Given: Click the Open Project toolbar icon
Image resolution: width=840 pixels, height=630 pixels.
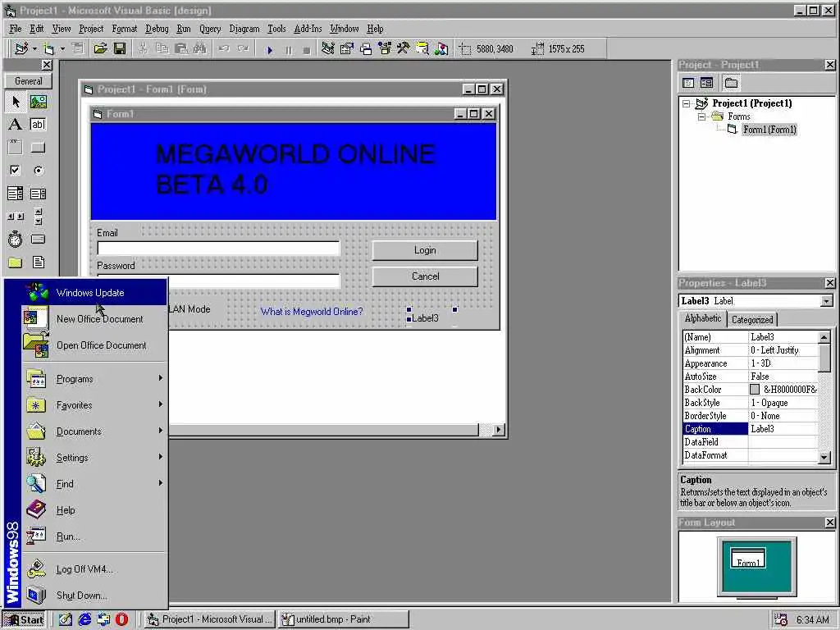Looking at the screenshot, I should click(100, 48).
